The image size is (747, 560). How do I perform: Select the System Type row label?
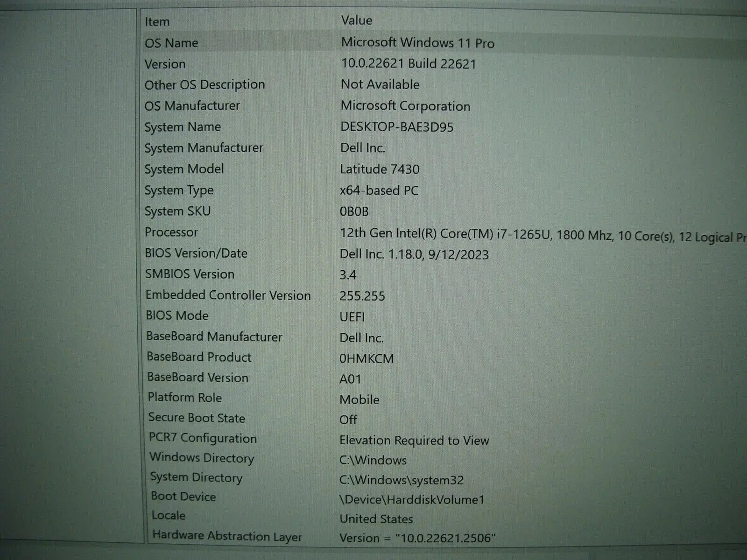point(179,190)
